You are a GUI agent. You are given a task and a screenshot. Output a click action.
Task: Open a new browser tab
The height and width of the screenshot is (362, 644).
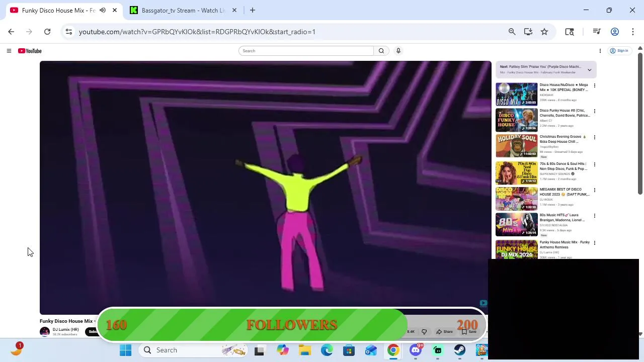253,10
